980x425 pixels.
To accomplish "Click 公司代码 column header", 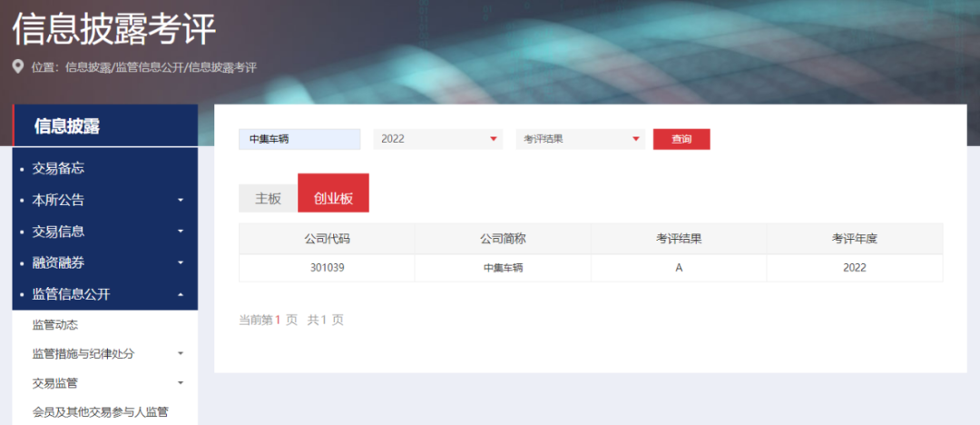I will (327, 239).
